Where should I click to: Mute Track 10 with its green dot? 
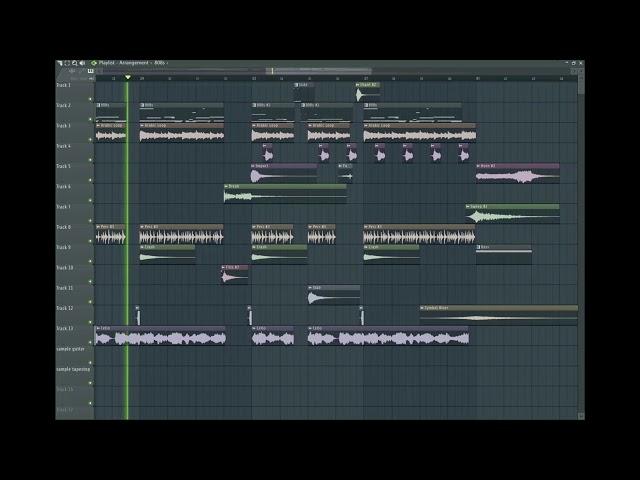point(90,282)
